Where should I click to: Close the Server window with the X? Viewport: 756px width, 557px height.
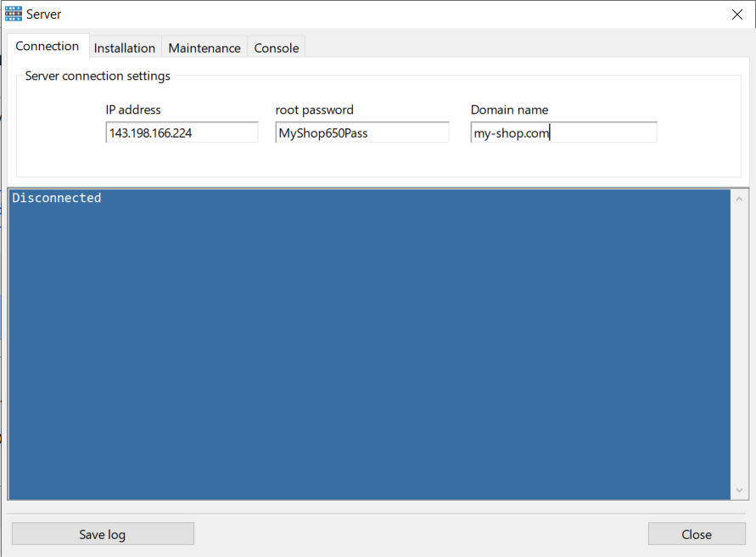(736, 14)
